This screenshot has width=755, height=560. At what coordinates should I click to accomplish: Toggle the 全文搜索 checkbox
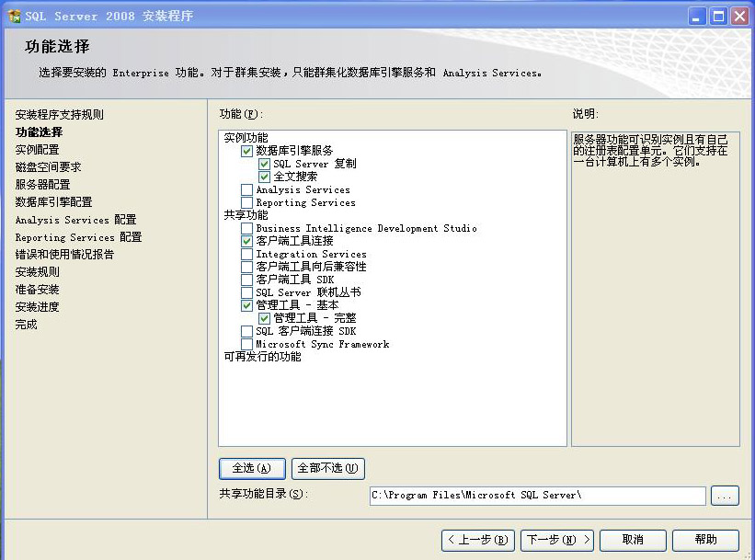[264, 177]
